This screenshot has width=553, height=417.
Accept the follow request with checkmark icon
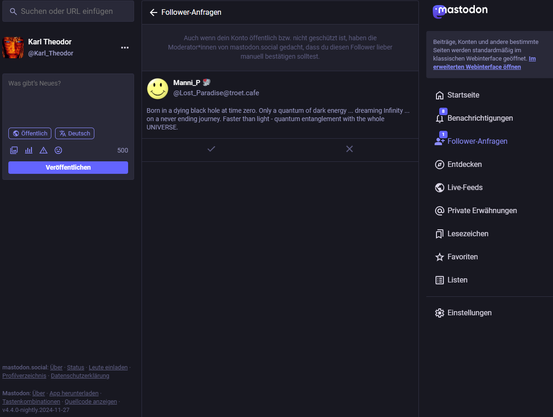pyautogui.click(x=211, y=149)
